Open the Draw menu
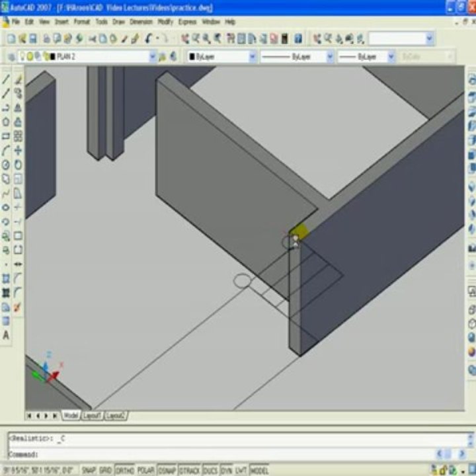Image resolution: width=476 pixels, height=476 pixels. pyautogui.click(x=119, y=22)
